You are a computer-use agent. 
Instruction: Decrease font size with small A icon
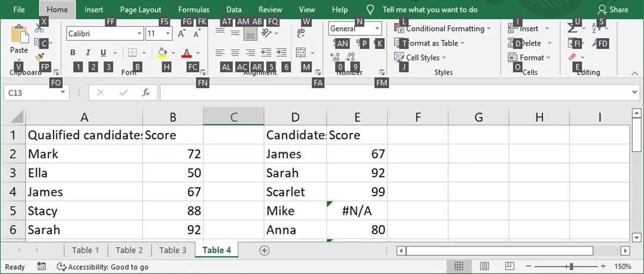point(196,34)
